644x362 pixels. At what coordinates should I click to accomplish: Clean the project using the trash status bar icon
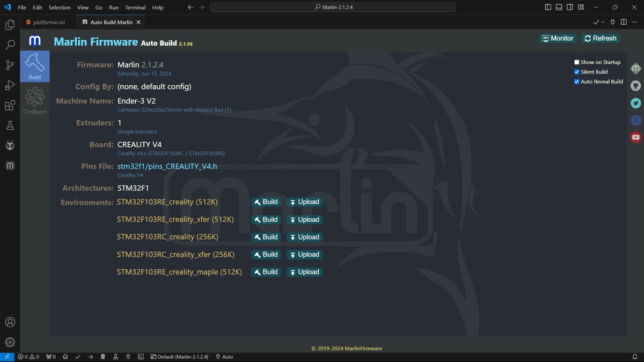tap(103, 356)
